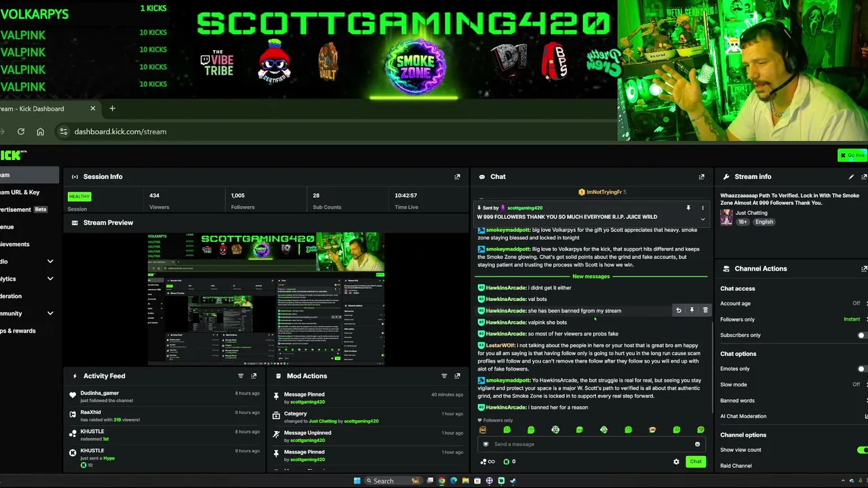Unpin the pinned chat message
The image size is (868, 488).
coord(688,208)
